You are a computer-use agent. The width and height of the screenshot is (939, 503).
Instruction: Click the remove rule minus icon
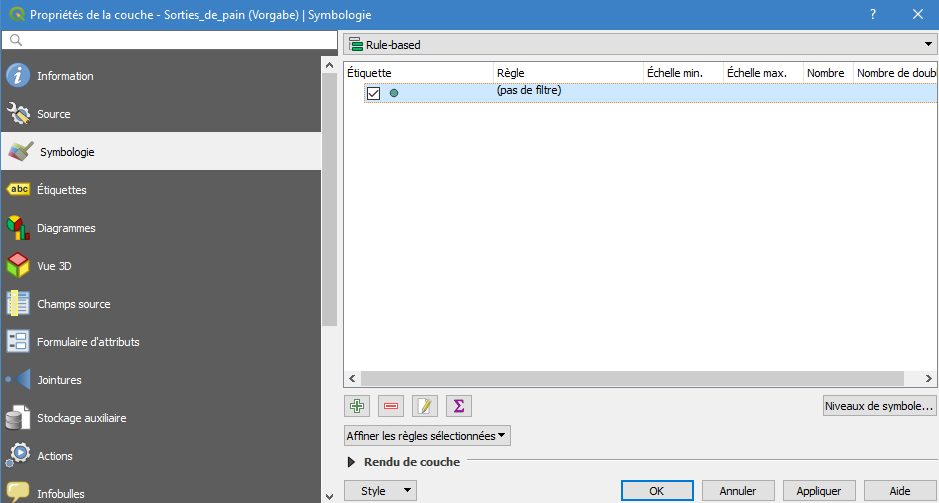pos(391,406)
